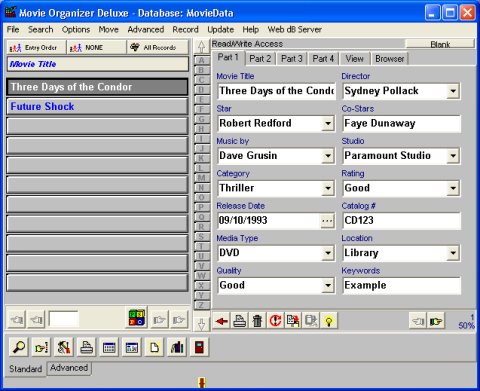Open the File menu
Viewport: 480px width, 391px height.
pyautogui.click(x=13, y=29)
